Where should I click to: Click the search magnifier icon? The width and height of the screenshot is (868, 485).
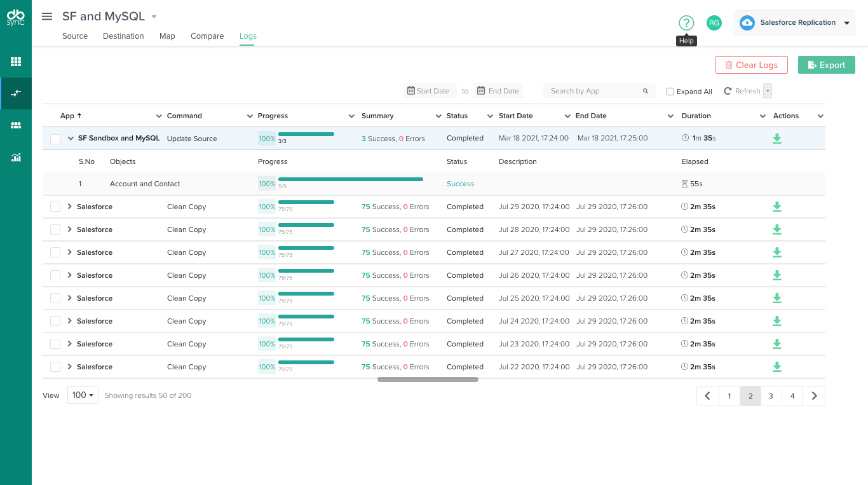pos(646,91)
